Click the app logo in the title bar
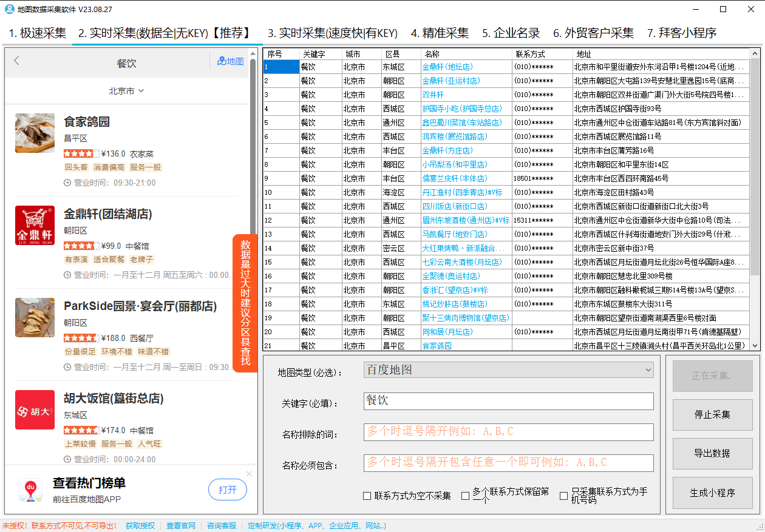Screen dimensions: 765x532 pos(9,9)
